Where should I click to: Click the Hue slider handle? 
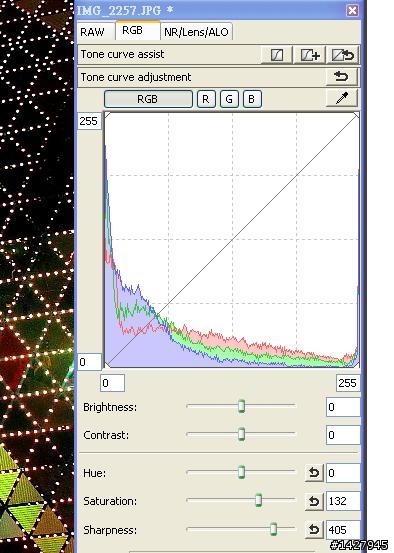241,472
